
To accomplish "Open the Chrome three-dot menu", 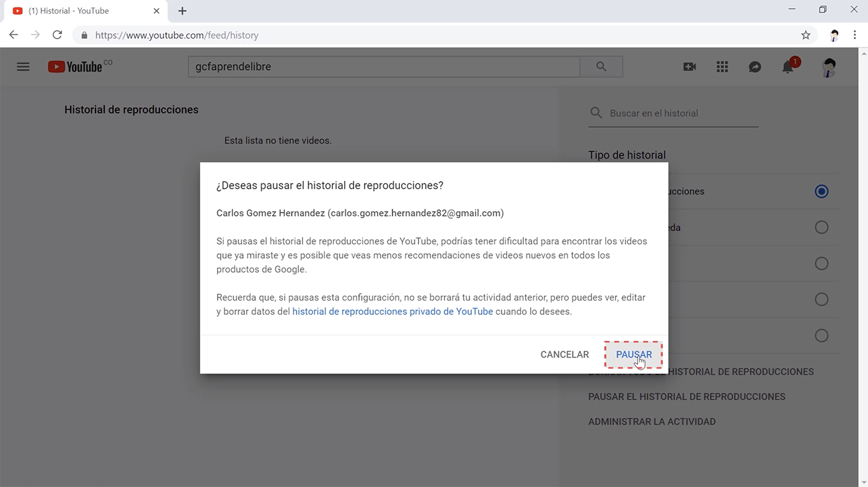I will [x=855, y=35].
